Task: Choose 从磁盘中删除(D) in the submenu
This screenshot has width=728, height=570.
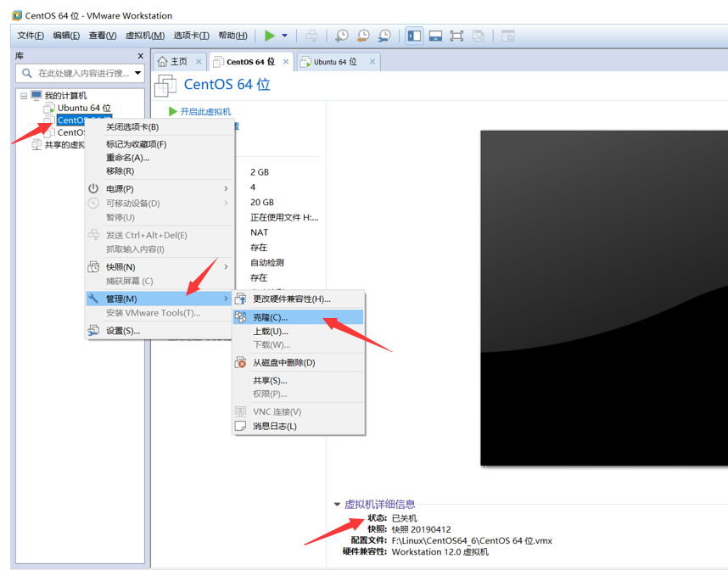Action: click(299, 362)
